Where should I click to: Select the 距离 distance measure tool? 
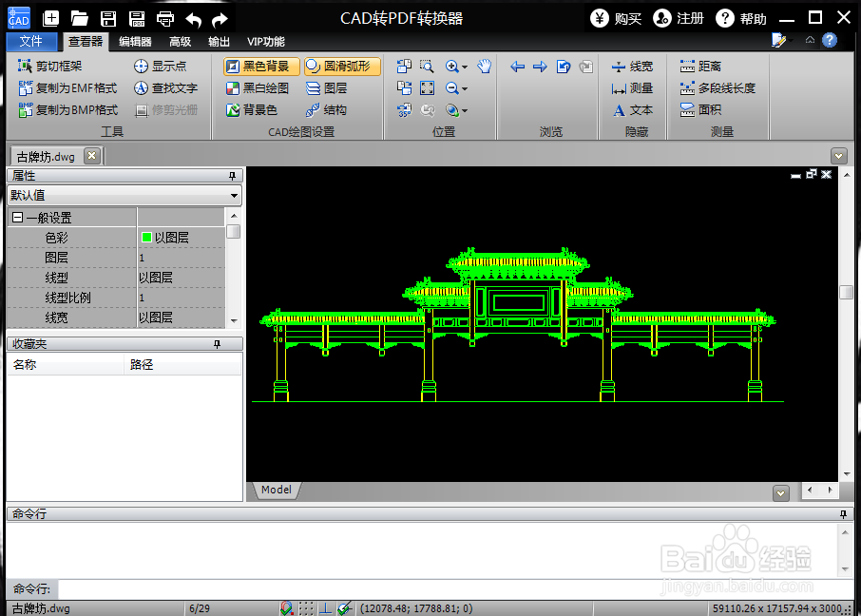click(700, 67)
